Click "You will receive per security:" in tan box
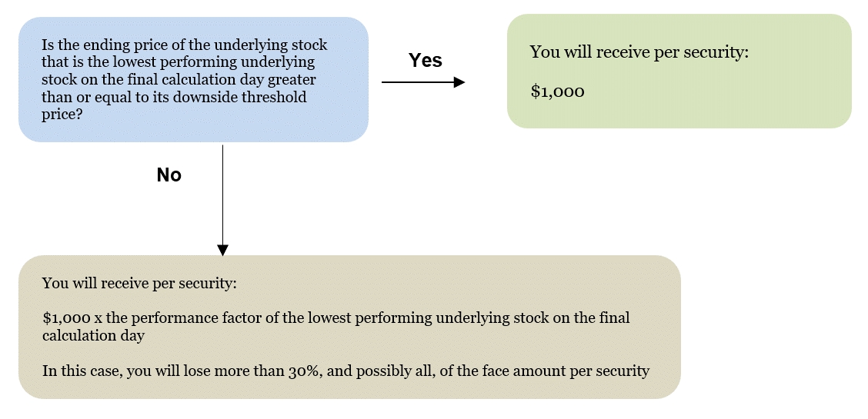 (x=139, y=283)
